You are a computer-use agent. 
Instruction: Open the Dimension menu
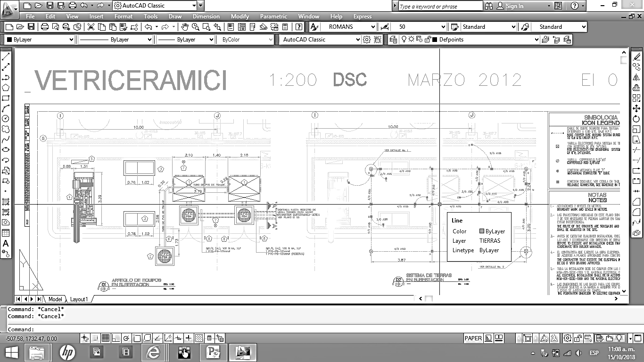click(x=206, y=16)
